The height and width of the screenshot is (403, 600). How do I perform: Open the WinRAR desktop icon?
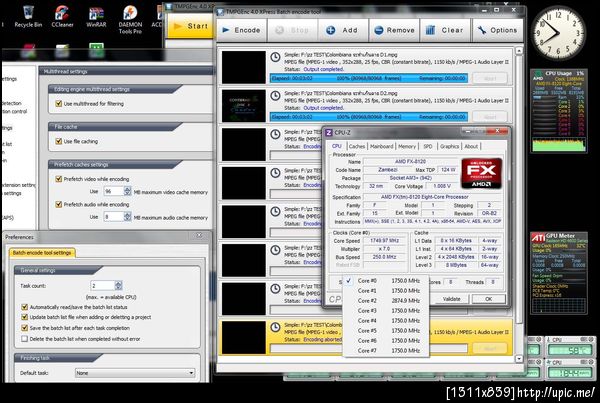click(96, 16)
